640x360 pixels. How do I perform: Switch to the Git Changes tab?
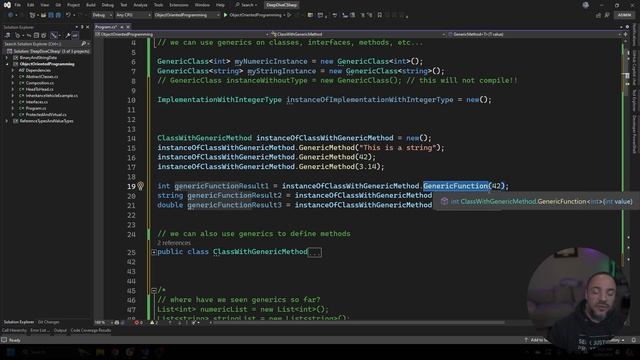click(x=49, y=322)
